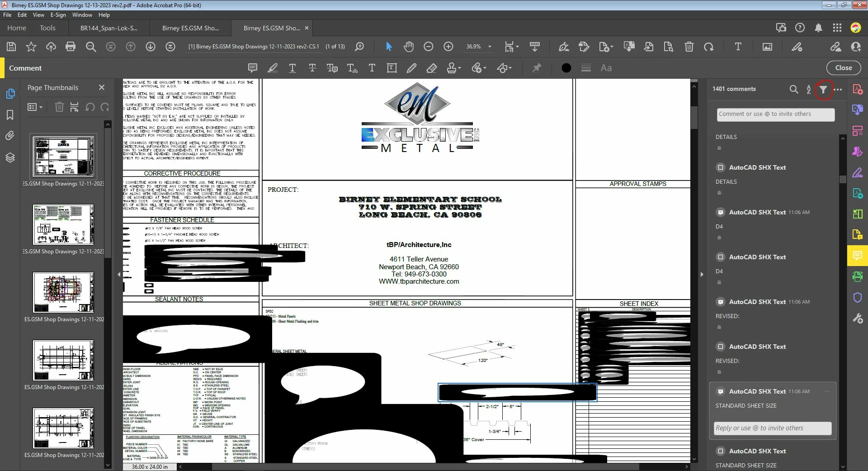Image resolution: width=868 pixels, height=471 pixels.
Task: Select the Add sticky note tool
Action: [x=253, y=68]
